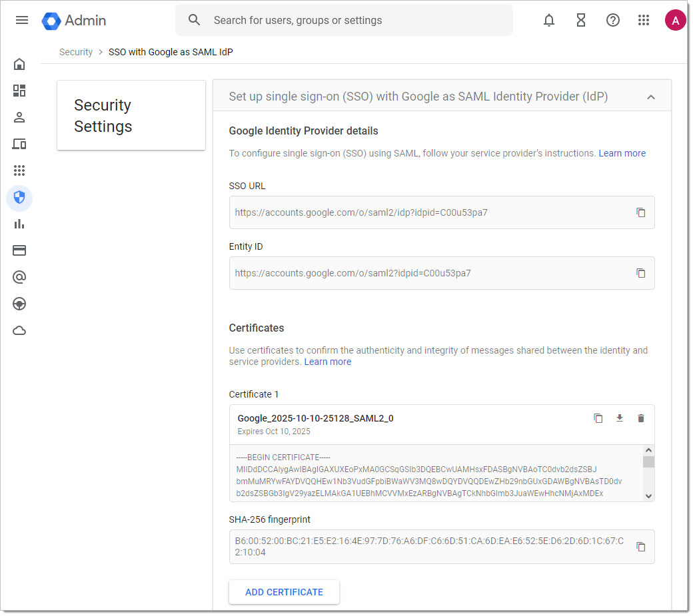Click the 'Expires Oct 10, 2025' text
This screenshot has width=693, height=616.
274,432
